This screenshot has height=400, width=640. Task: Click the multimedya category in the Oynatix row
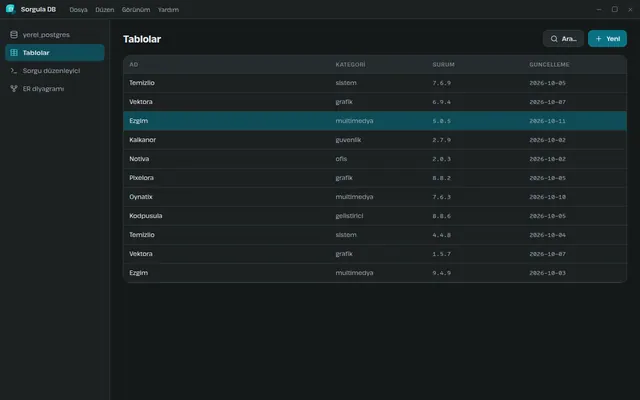coord(354,197)
